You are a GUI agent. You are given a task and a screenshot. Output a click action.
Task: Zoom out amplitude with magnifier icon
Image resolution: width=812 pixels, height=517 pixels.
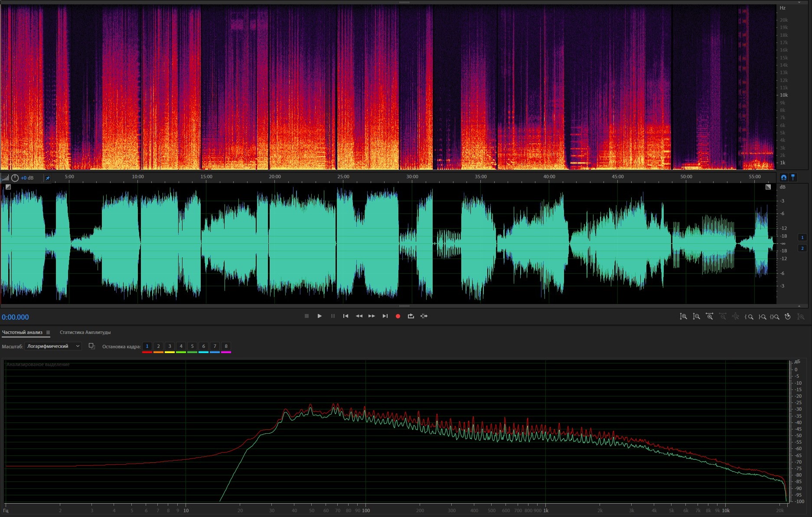[696, 317]
